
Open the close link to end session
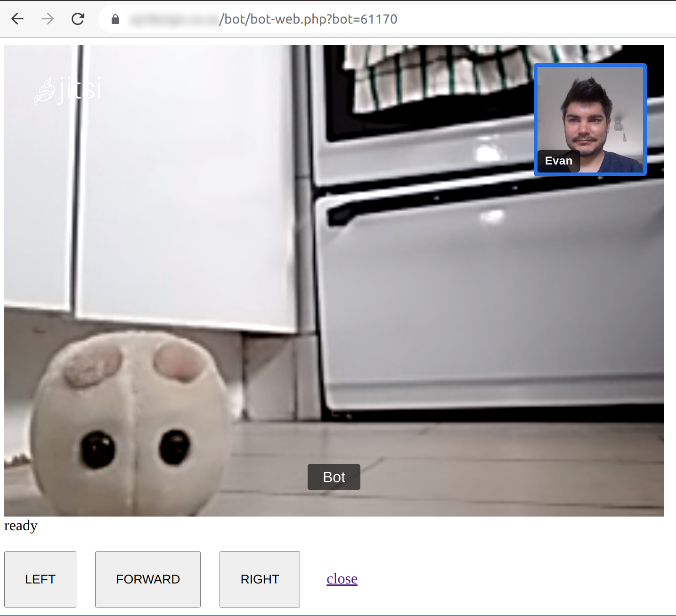tap(342, 579)
